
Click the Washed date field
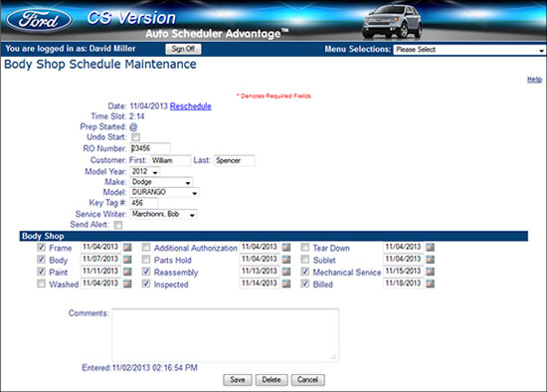click(100, 284)
